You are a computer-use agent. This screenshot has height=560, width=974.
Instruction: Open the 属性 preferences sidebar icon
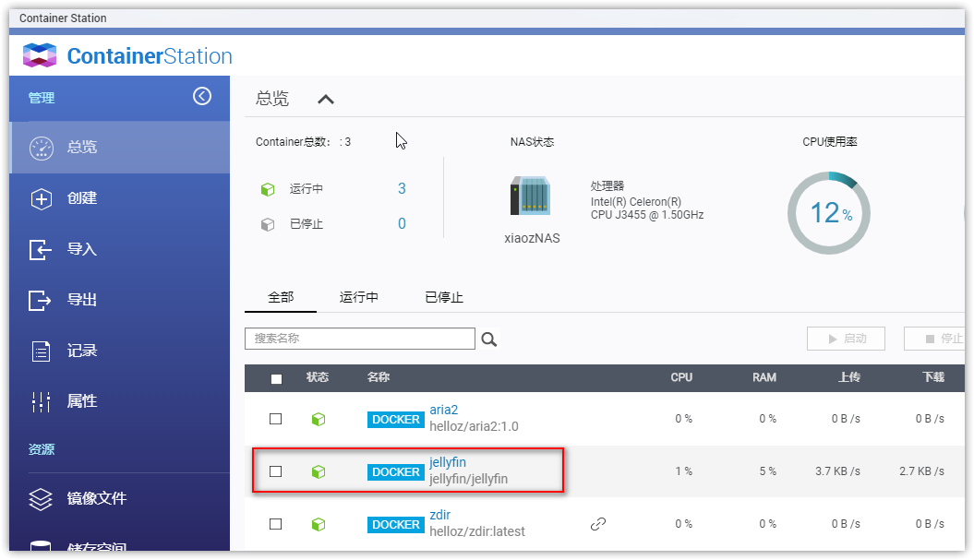pyautogui.click(x=41, y=401)
